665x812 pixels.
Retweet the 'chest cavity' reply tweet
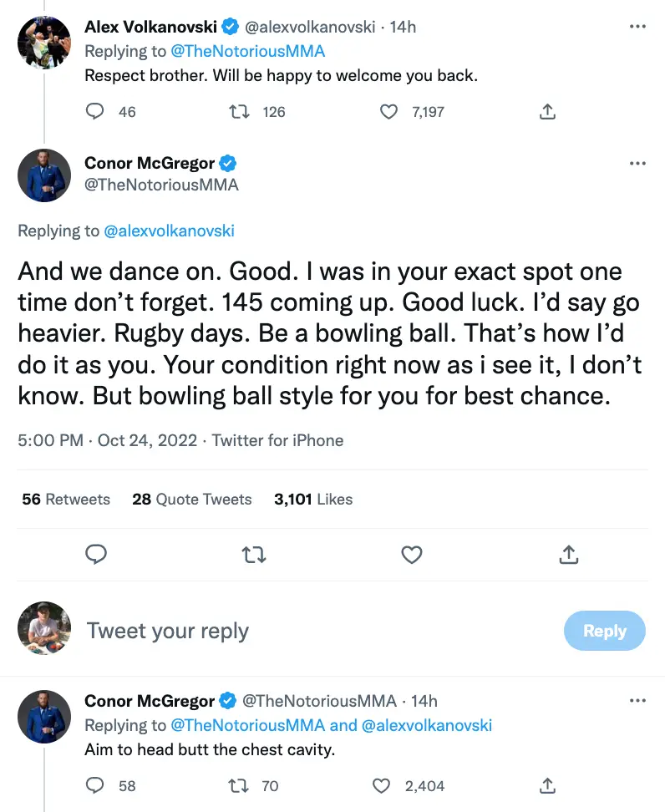pos(240,785)
